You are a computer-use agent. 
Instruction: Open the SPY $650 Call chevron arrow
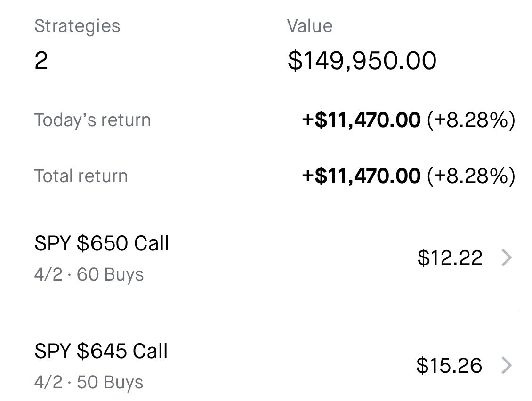point(506,258)
